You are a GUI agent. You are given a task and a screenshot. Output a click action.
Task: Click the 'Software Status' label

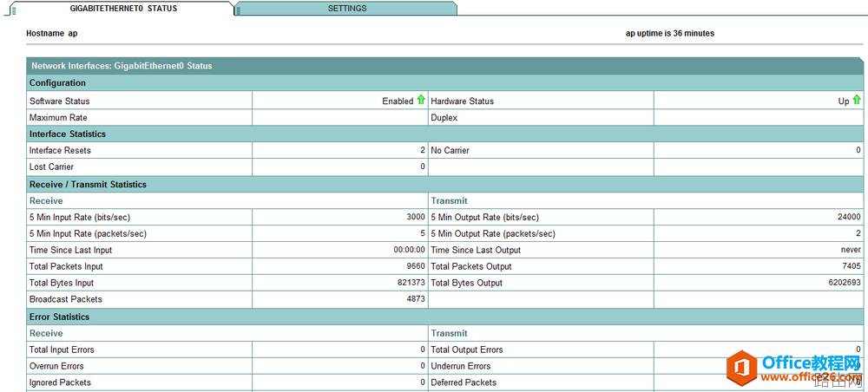(59, 101)
